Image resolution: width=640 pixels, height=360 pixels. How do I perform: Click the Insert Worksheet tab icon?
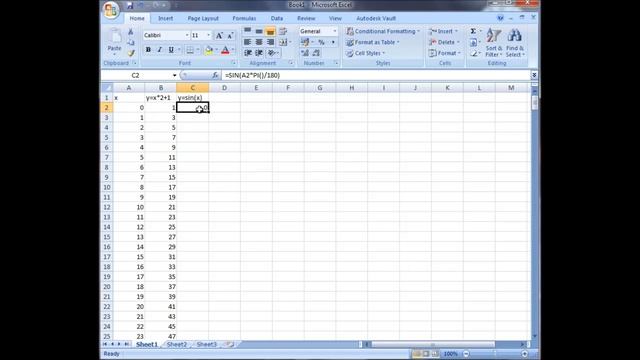pos(230,344)
